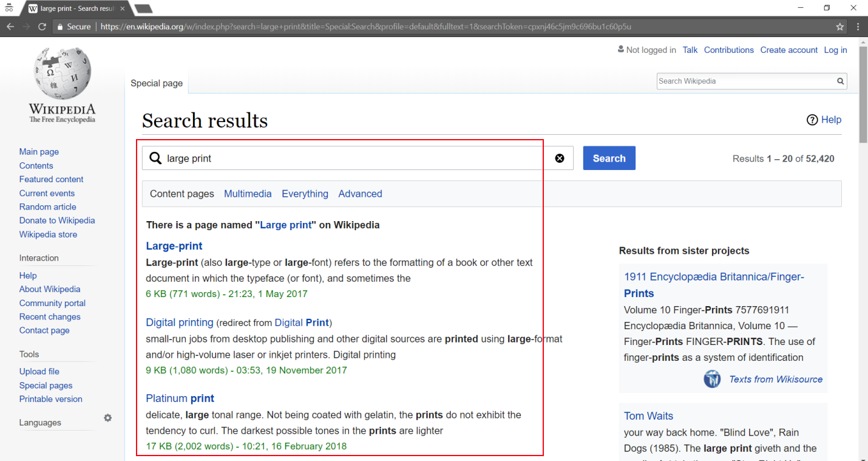Open Special pages

[46, 386]
